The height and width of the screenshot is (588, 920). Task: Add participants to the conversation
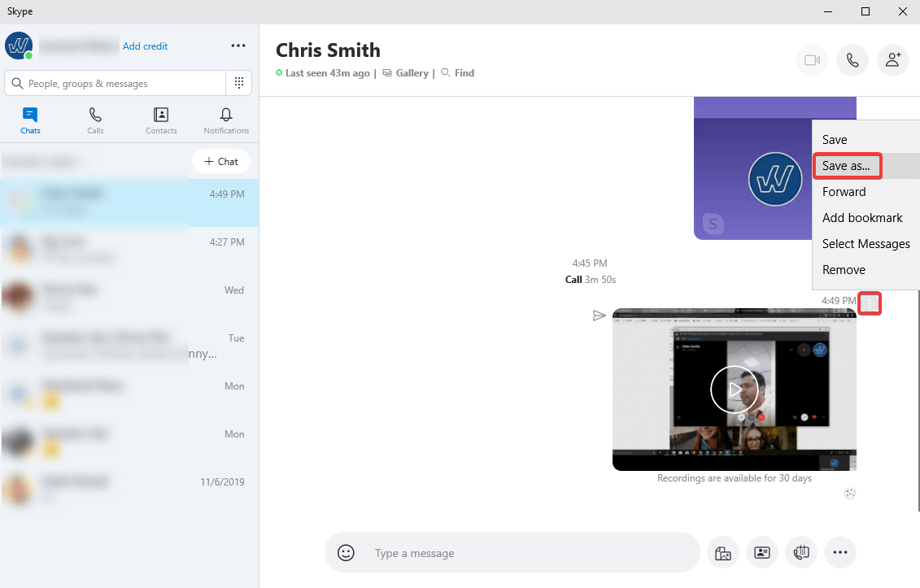tap(892, 60)
